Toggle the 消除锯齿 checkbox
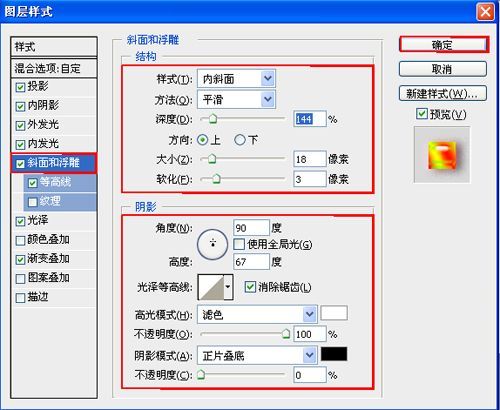This screenshot has height=410, width=500. click(250, 287)
